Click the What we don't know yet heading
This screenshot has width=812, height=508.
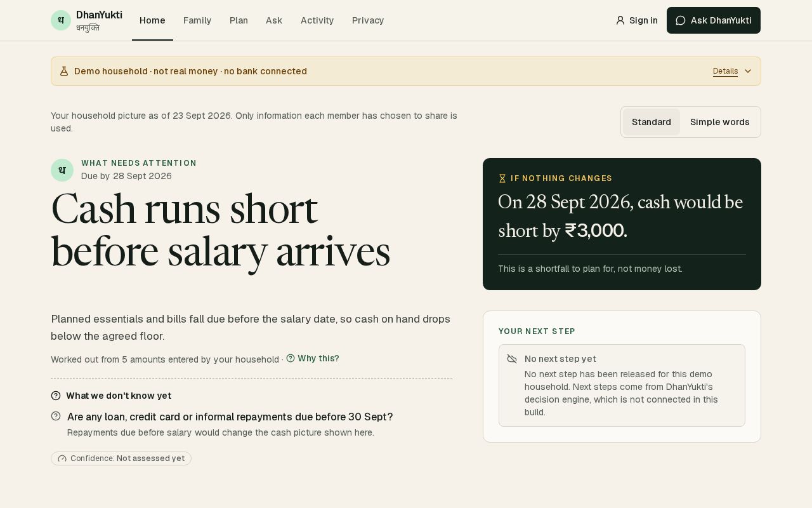(x=119, y=396)
